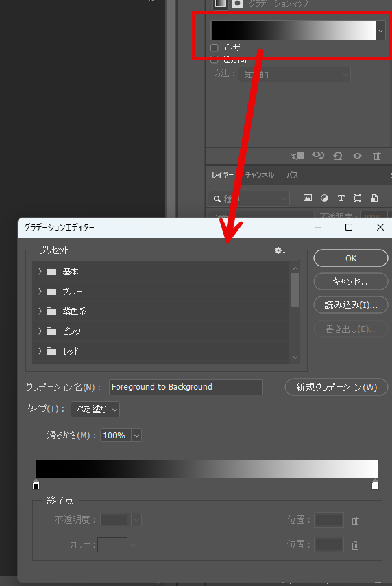Select the white color stop

click(375, 484)
